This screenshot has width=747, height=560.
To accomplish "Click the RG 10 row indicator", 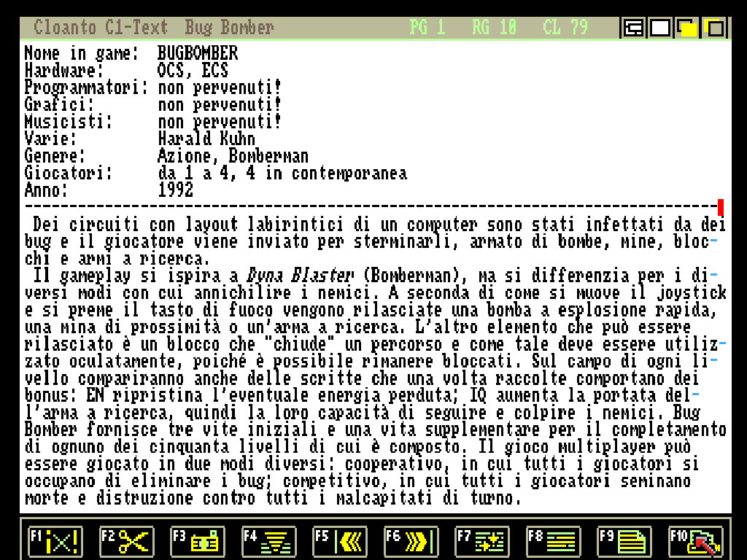I will click(x=494, y=28).
